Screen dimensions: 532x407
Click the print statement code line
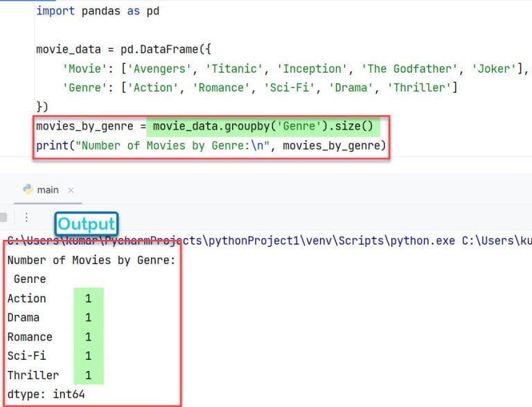tap(211, 146)
